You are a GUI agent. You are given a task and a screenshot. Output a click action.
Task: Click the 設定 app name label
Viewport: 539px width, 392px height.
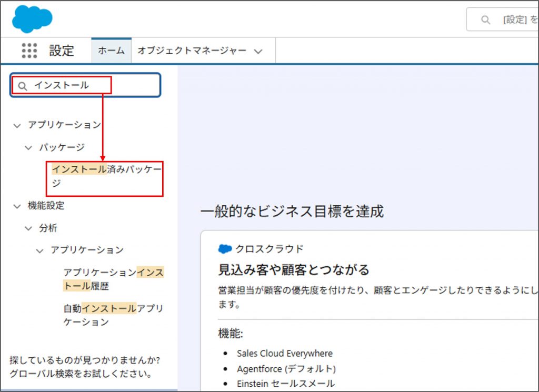coord(62,51)
